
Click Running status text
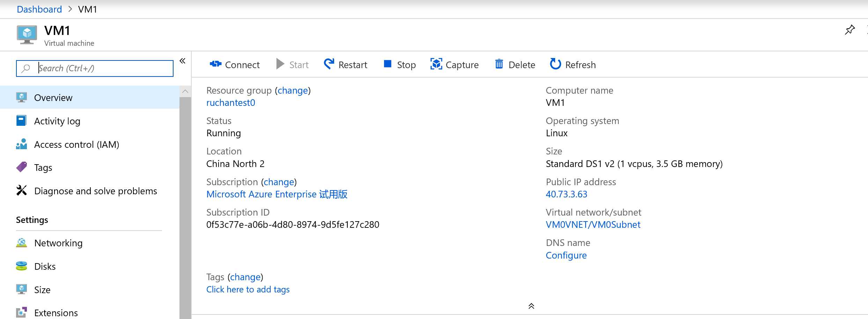click(223, 133)
